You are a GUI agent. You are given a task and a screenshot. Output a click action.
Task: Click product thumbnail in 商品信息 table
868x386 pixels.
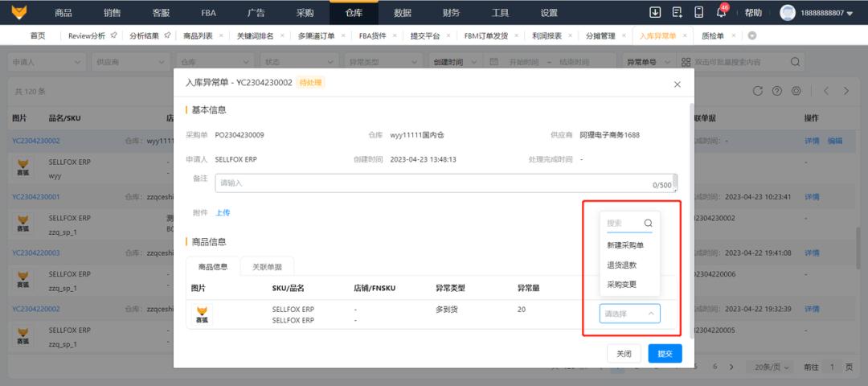pyautogui.click(x=202, y=314)
